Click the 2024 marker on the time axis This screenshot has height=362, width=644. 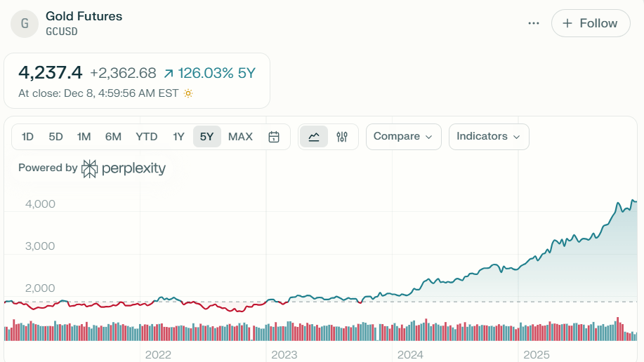tap(410, 354)
